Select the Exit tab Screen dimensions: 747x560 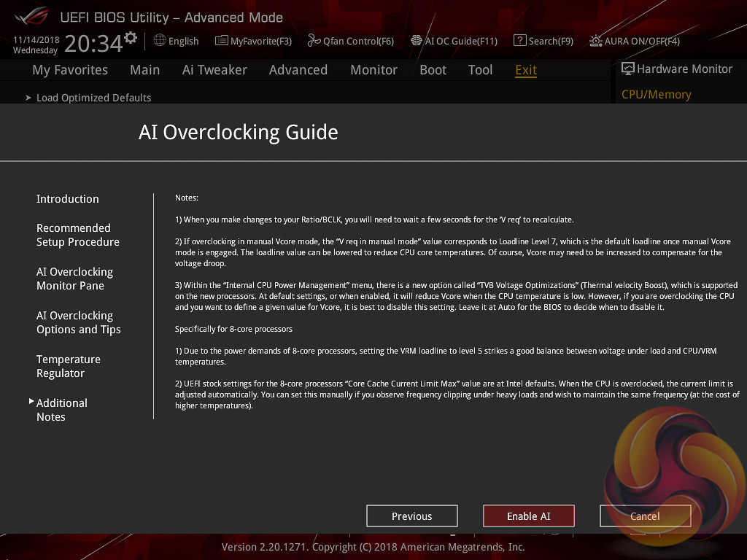coord(526,70)
